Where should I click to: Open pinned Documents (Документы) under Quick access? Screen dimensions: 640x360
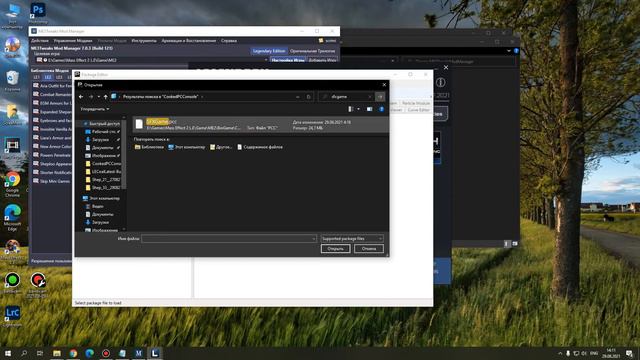[x=102, y=147]
